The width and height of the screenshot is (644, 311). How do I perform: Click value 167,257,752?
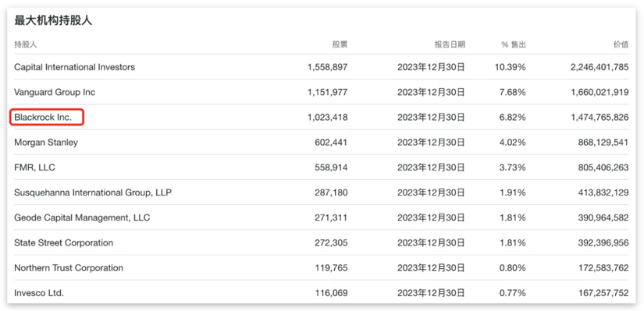(604, 293)
